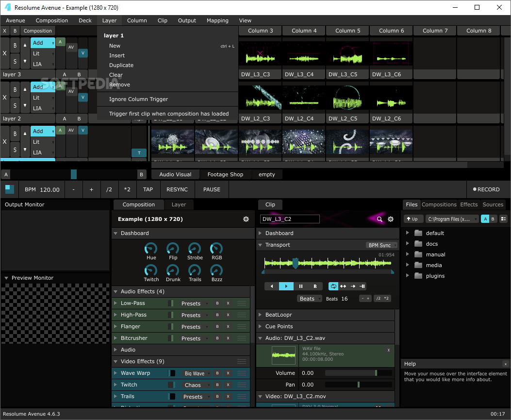Adjust the Drunk dashboard knob
The height and width of the screenshot is (420, 511).
pos(173,270)
